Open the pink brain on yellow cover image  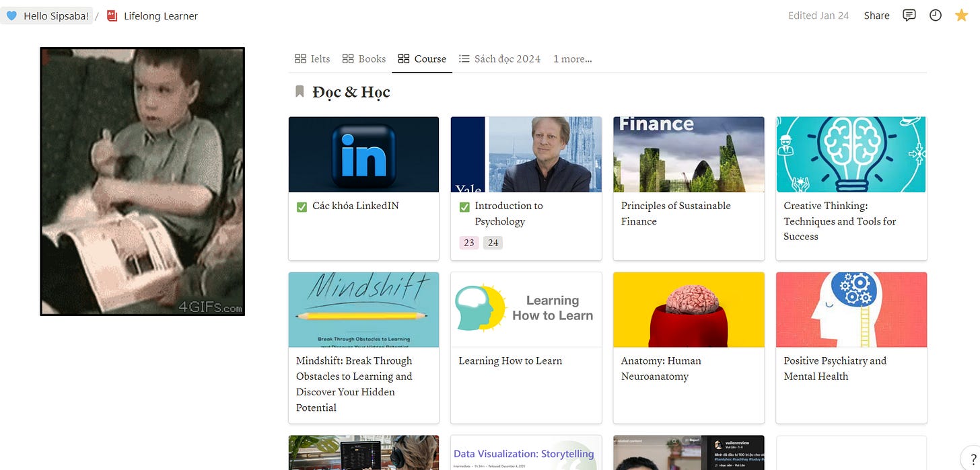pos(689,310)
